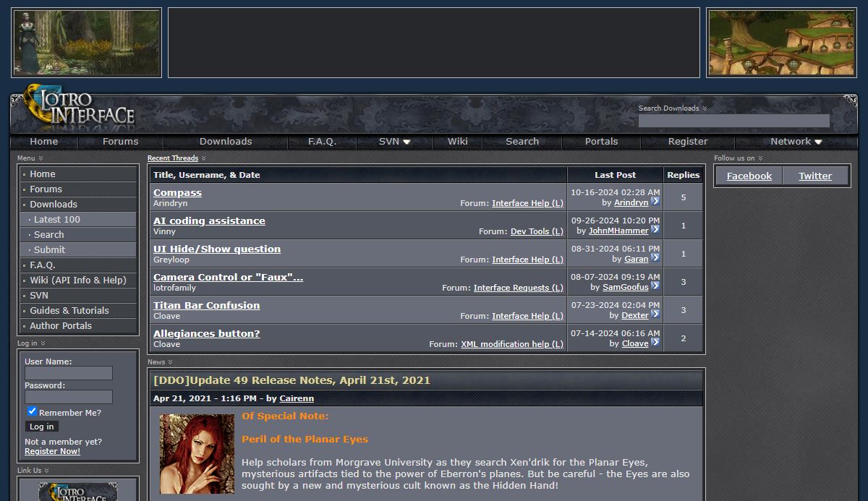Open the AI coding assistance thread
This screenshot has width=868, height=501.
coord(209,220)
